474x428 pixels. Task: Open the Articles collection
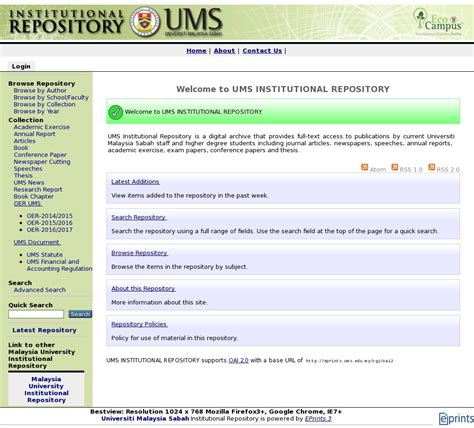tap(24, 141)
